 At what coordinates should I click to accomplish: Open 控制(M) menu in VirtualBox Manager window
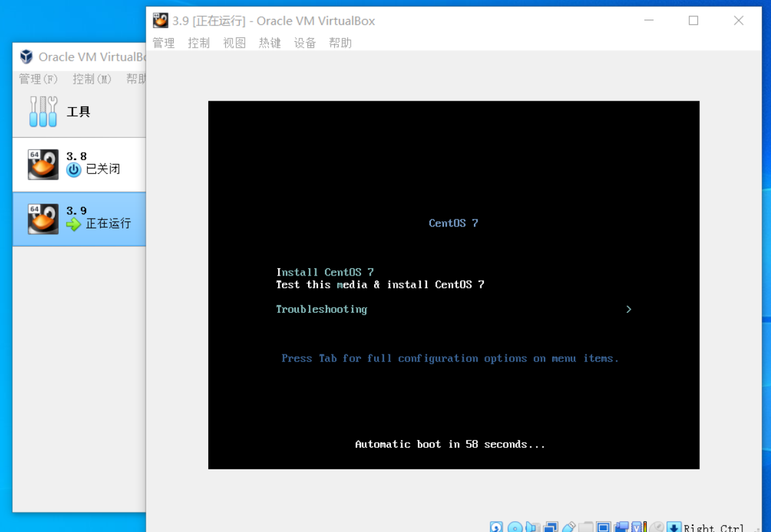pos(92,79)
